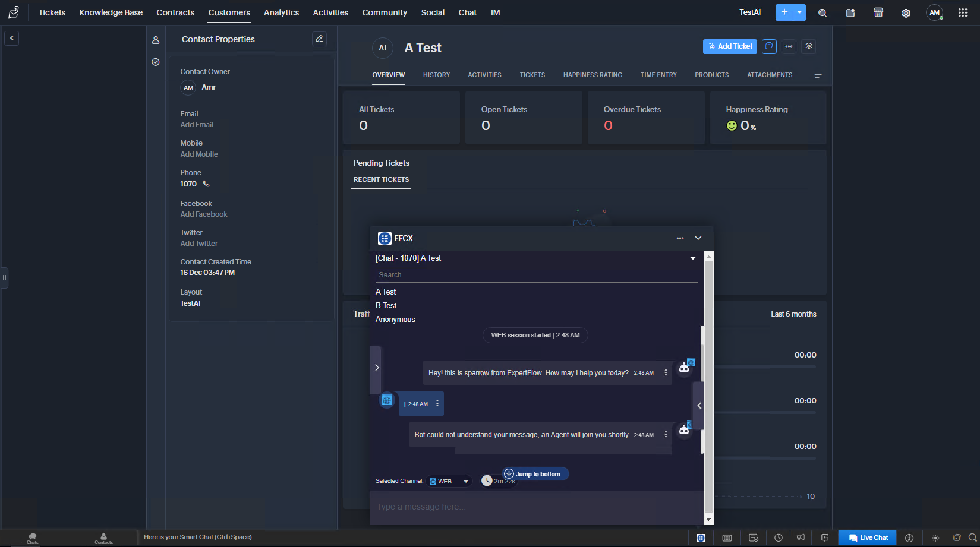The image size is (980, 547).
Task: Edit contact properties with pencil icon
Action: pyautogui.click(x=319, y=39)
